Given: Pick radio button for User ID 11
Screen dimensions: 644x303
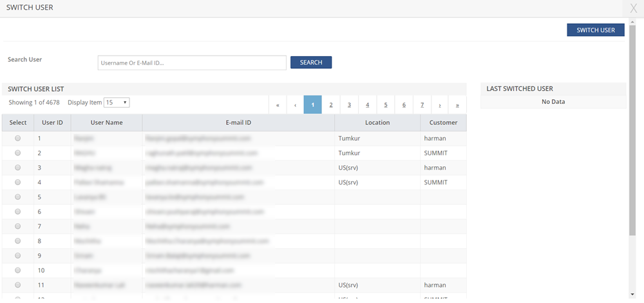Looking at the screenshot, I should pos(18,284).
